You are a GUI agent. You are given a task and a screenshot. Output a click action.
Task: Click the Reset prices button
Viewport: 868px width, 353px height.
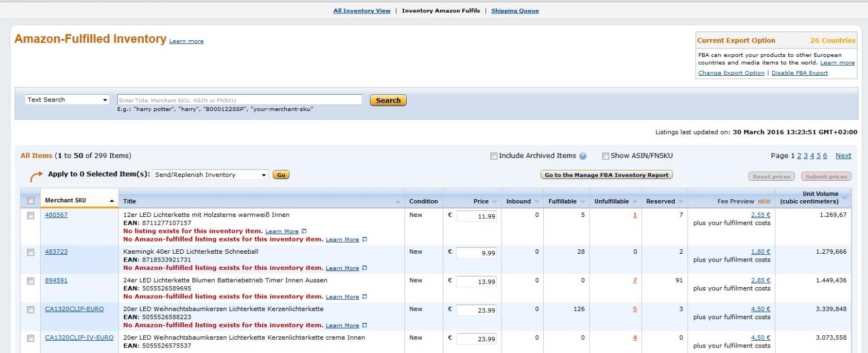772,177
